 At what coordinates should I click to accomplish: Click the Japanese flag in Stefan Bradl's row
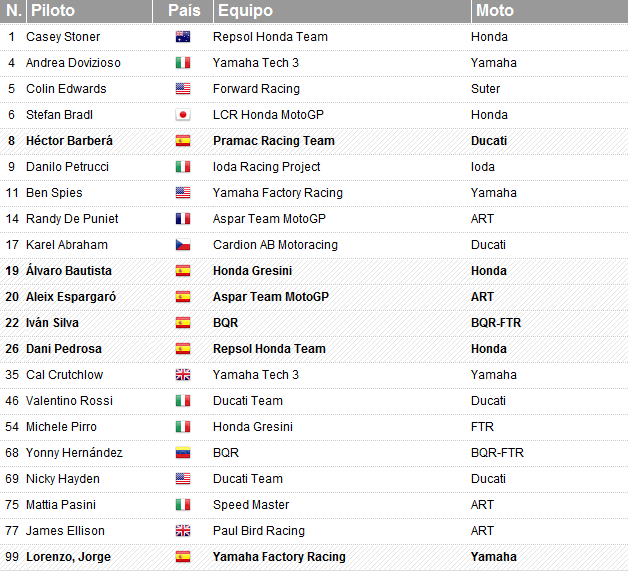click(183, 115)
